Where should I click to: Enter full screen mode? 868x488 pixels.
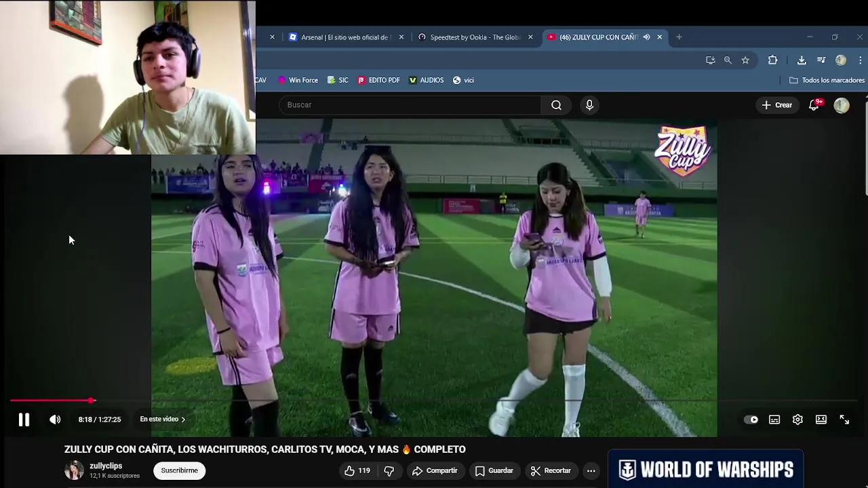click(x=844, y=420)
